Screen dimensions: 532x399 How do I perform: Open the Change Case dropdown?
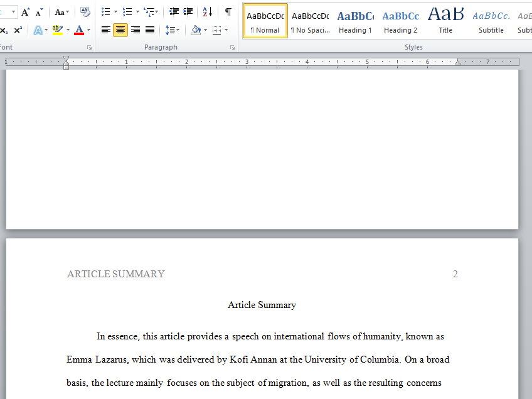point(61,13)
